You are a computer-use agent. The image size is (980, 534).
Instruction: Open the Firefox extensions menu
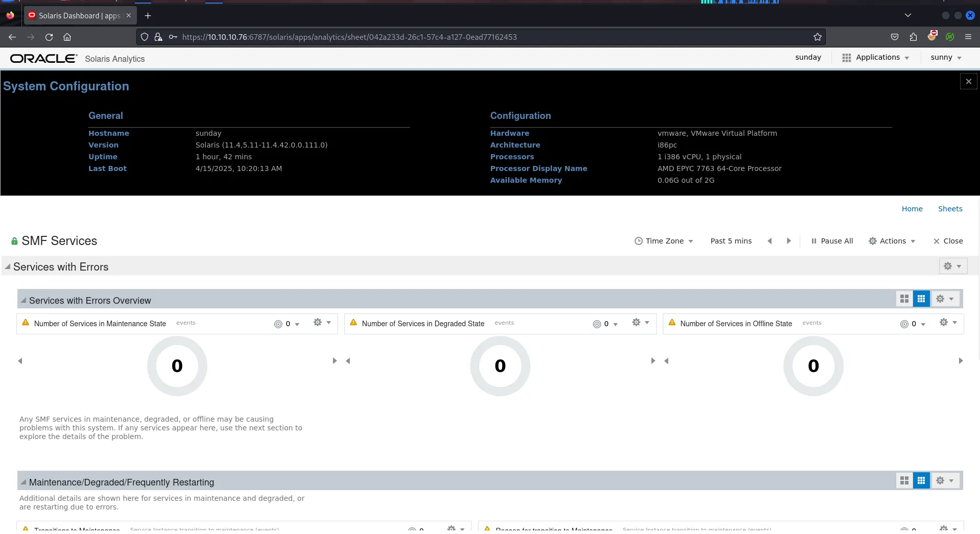coord(914,37)
